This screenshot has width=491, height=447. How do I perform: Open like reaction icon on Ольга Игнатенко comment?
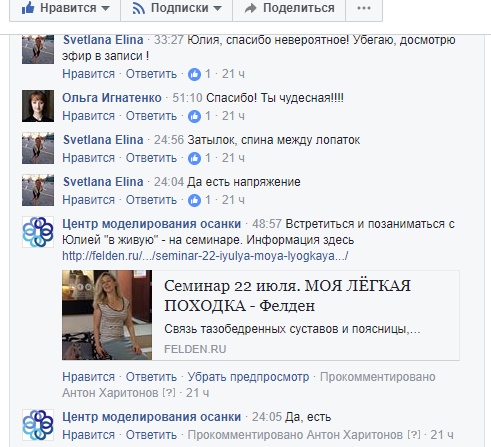(x=194, y=116)
